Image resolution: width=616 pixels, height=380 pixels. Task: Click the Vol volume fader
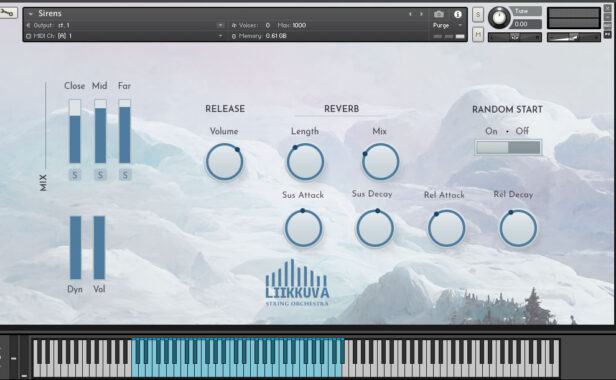click(99, 248)
